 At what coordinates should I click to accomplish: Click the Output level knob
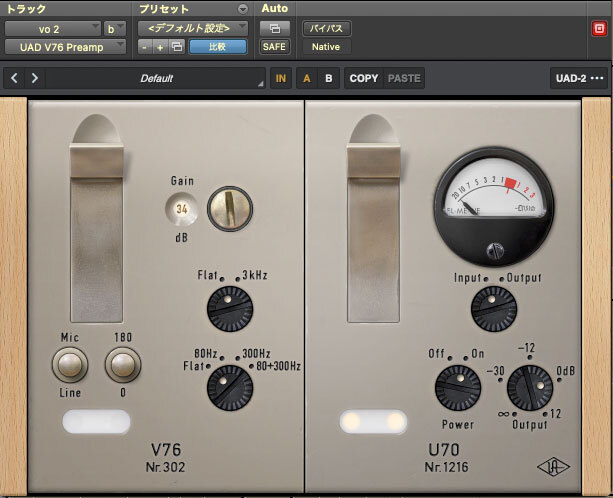click(x=530, y=387)
